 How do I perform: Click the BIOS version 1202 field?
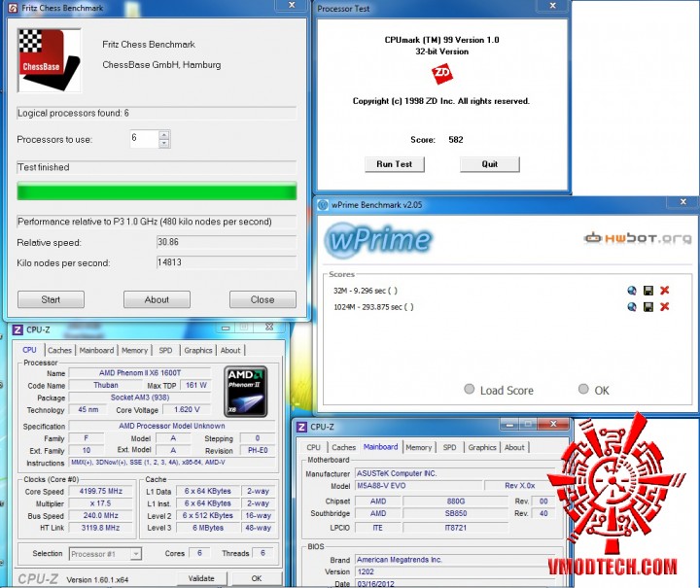(455, 571)
